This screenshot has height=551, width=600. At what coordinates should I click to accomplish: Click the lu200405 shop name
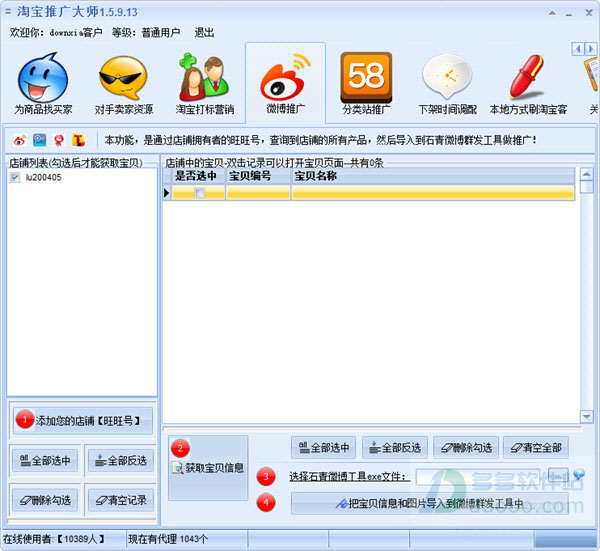[x=43, y=177]
